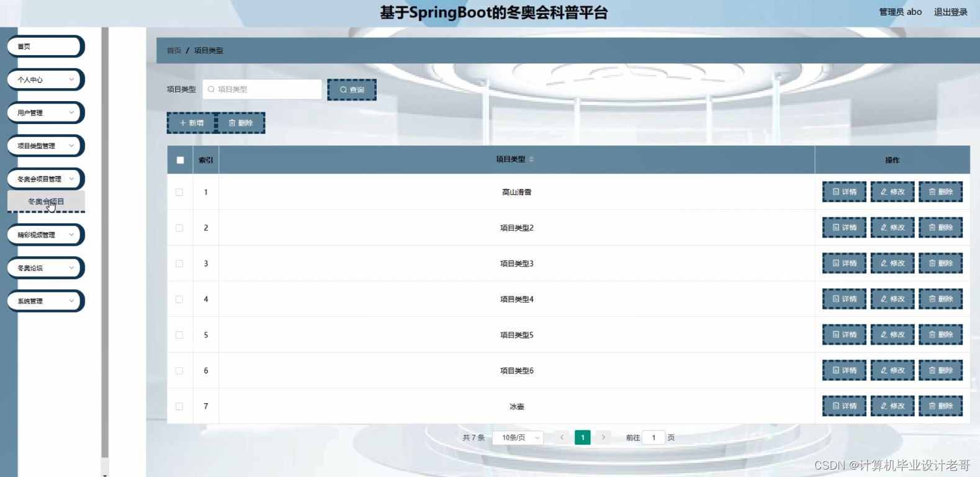
Task: Toggle the select-all checkbox in table header
Action: coord(180,160)
